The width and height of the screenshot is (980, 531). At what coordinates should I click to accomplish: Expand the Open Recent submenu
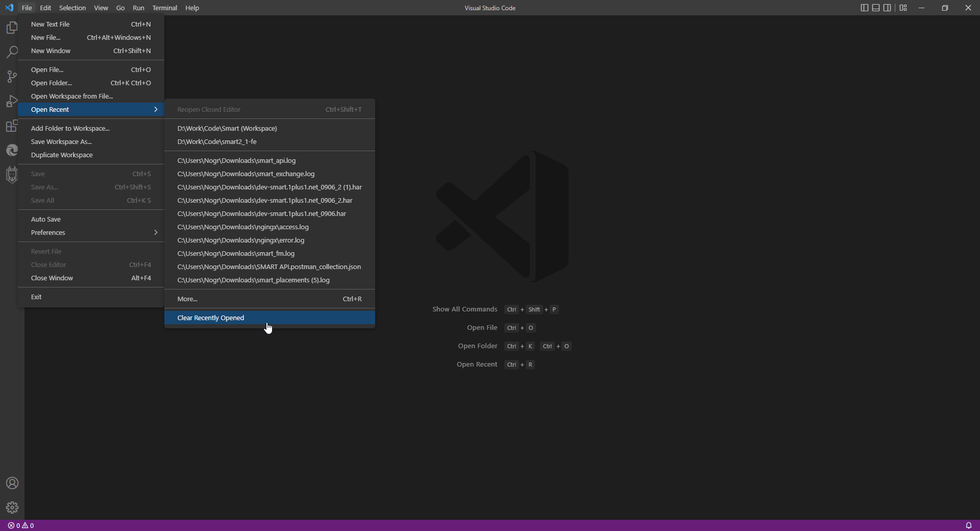point(92,109)
